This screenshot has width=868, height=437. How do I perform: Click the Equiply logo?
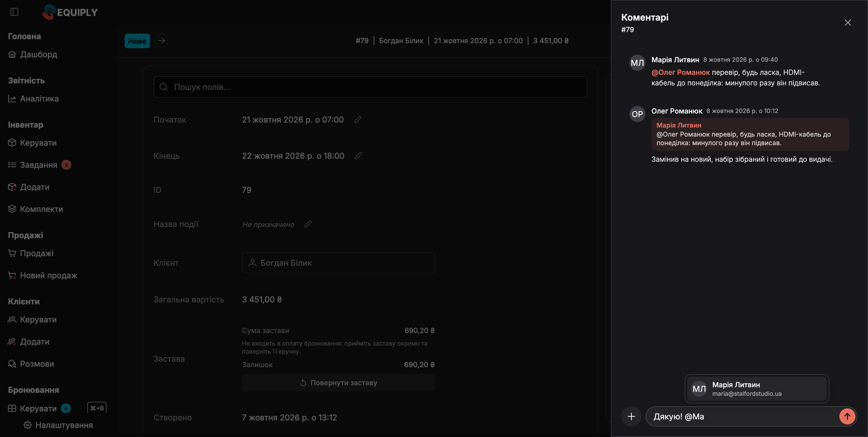(x=70, y=12)
